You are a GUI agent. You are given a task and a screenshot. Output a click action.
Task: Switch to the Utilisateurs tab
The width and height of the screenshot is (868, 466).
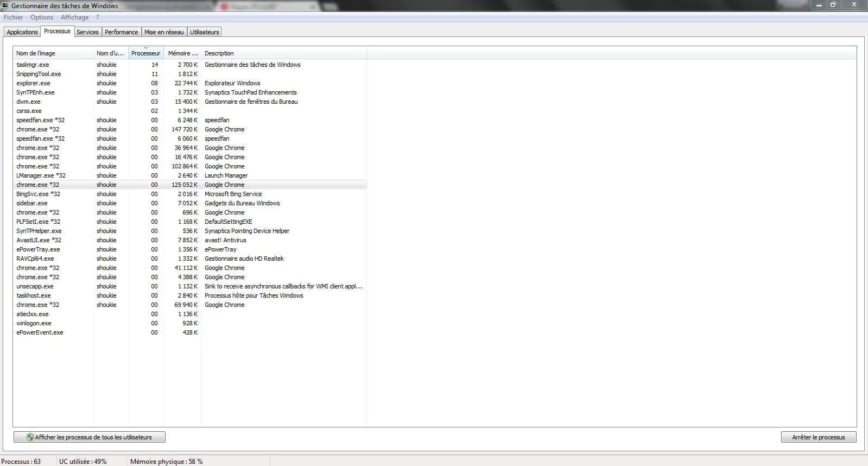point(205,32)
